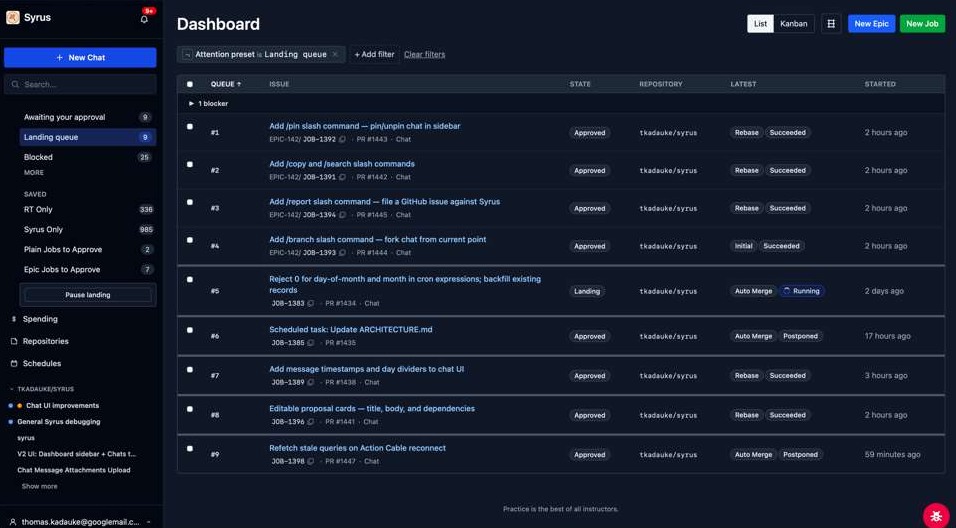Copy job id JOB-1385
956x528 pixels.
[311, 343]
